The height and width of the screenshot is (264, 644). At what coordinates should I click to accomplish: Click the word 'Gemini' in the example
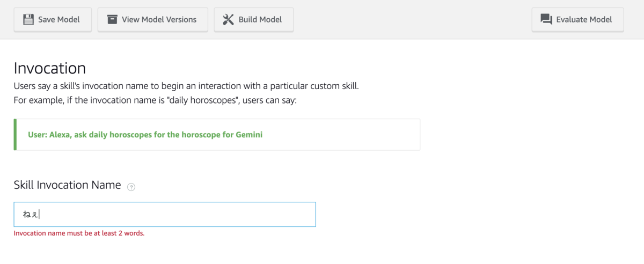click(249, 134)
